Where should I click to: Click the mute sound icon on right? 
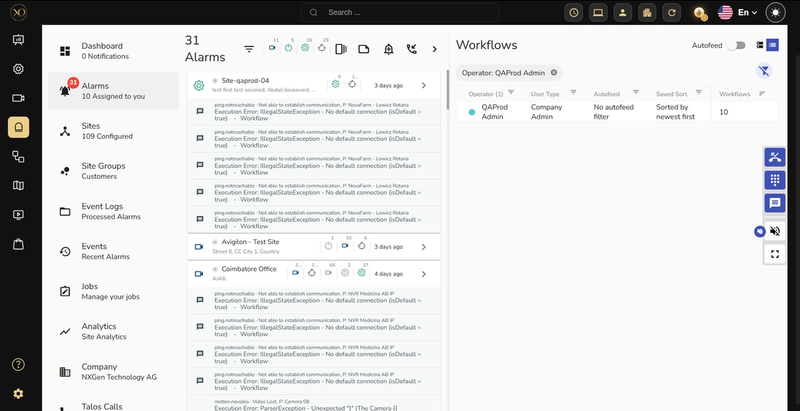pyautogui.click(x=775, y=230)
